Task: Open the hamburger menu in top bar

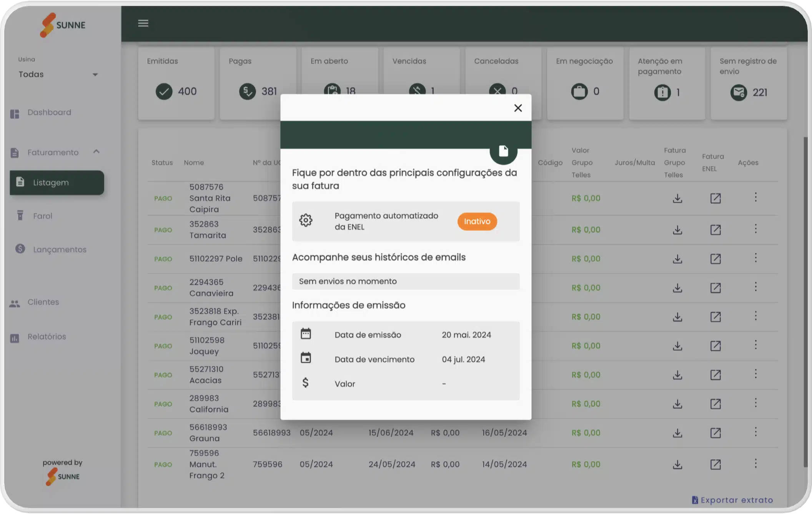Action: (143, 23)
